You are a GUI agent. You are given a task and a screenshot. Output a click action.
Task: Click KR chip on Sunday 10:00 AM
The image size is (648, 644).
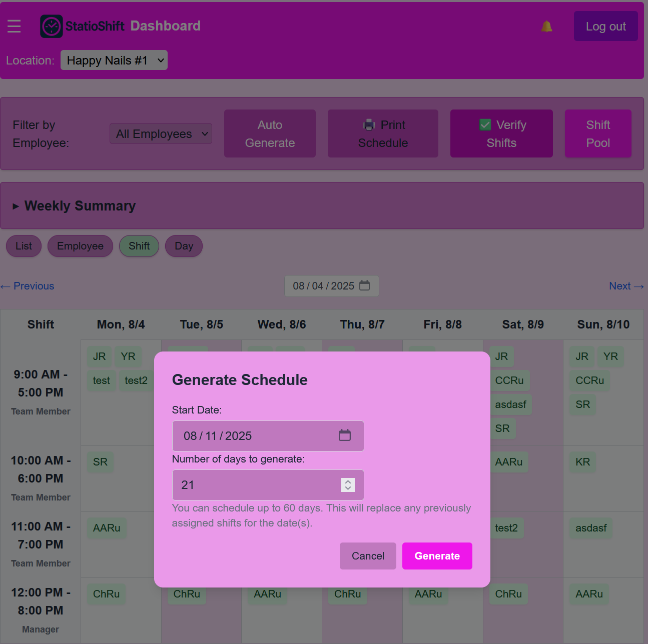(582, 462)
